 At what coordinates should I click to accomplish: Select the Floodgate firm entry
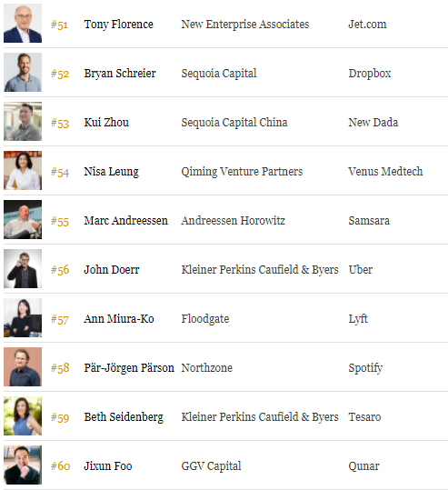(x=205, y=319)
